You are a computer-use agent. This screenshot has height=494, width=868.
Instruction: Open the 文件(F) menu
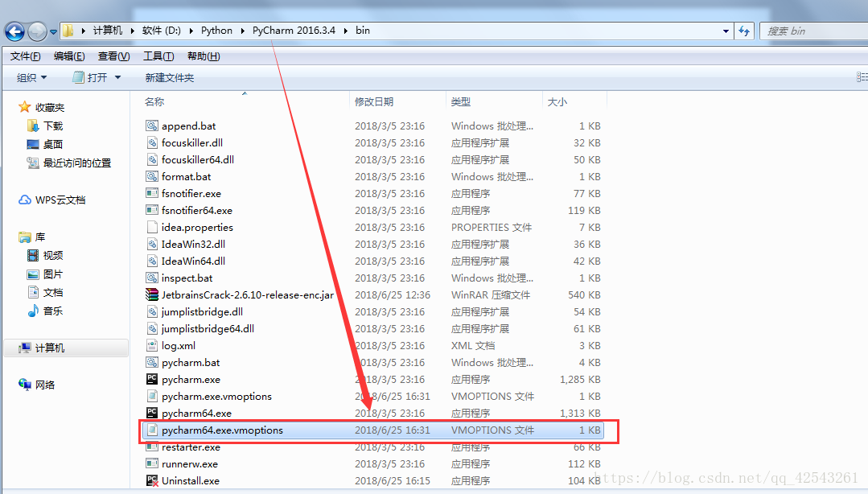(26, 56)
